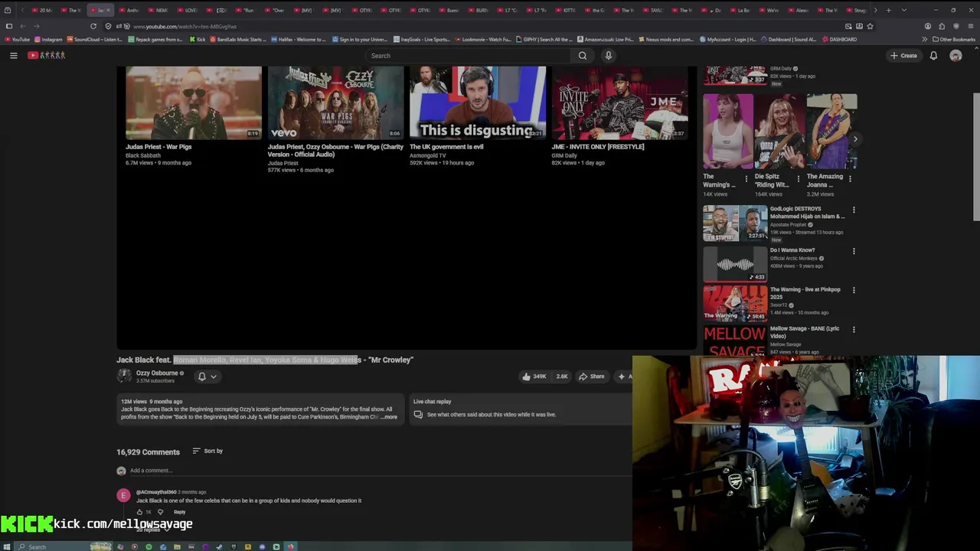This screenshot has width=980, height=551.
Task: Open Steam from the taskbar
Action: click(220, 546)
